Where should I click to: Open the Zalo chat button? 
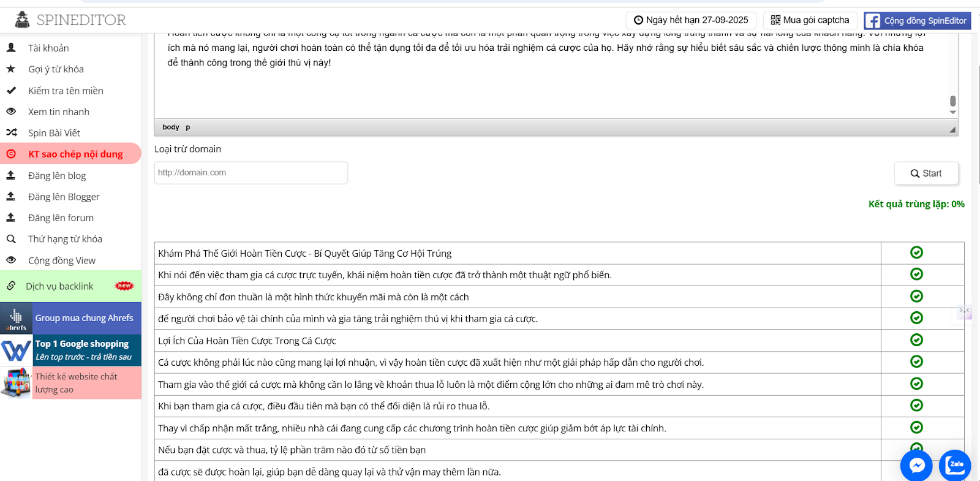955,465
